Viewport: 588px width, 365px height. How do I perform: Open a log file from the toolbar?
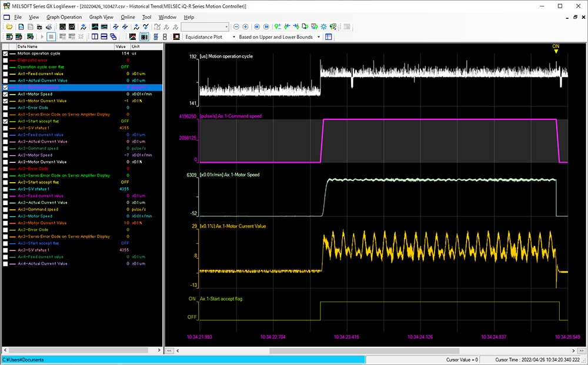tap(9, 27)
